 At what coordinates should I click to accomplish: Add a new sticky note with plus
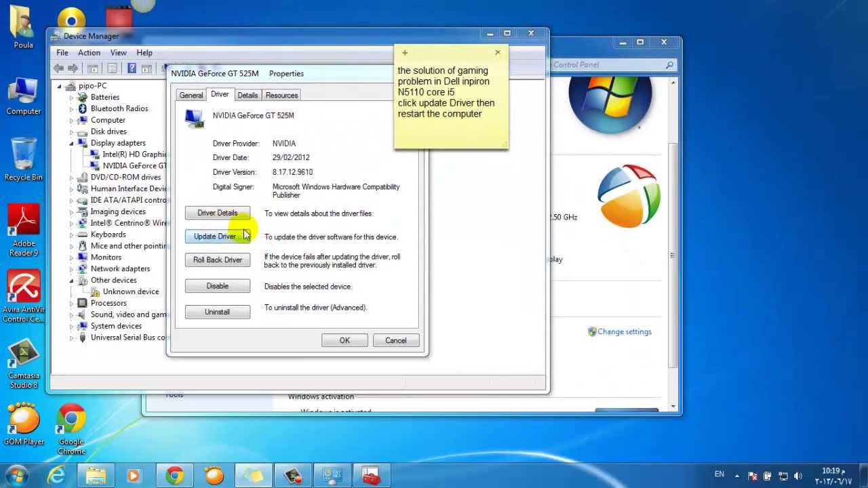[x=405, y=53]
